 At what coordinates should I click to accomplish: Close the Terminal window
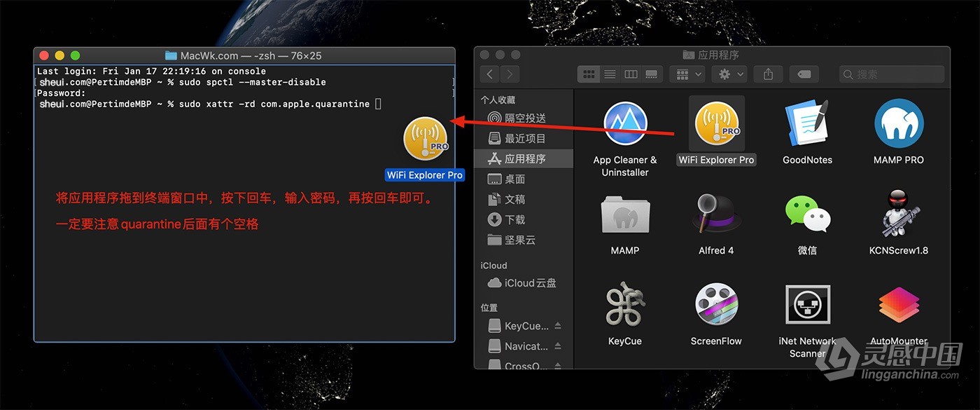[x=44, y=55]
